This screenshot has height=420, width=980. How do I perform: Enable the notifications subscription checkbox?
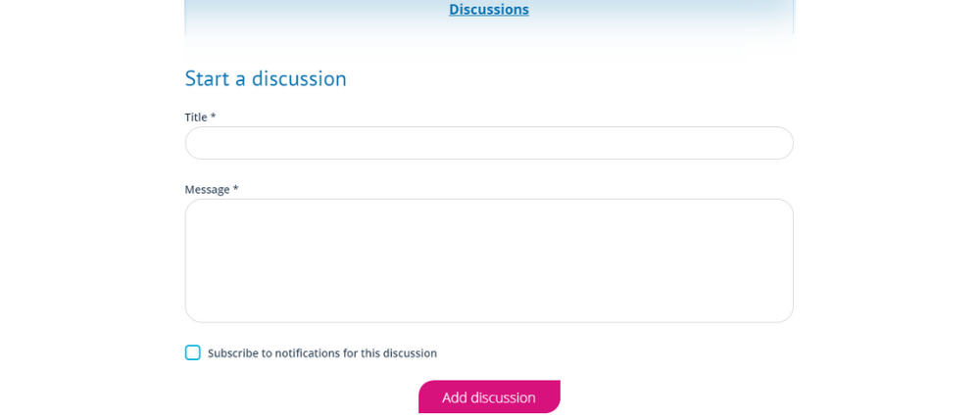(193, 352)
